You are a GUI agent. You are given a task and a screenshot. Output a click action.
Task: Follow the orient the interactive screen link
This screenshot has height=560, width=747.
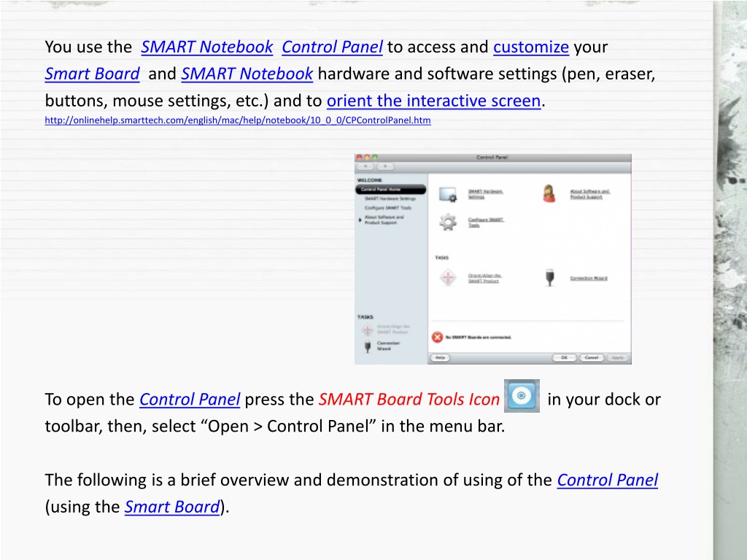433,101
